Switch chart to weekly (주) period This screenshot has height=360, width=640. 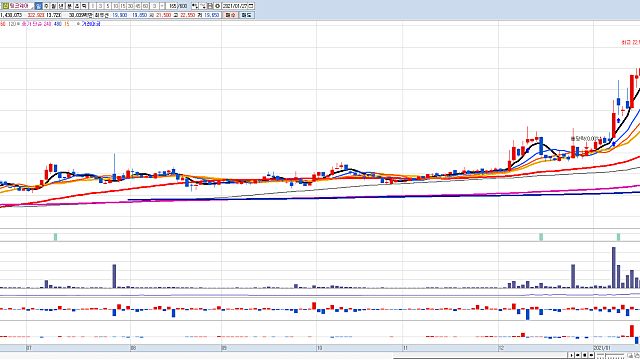click(46, 6)
